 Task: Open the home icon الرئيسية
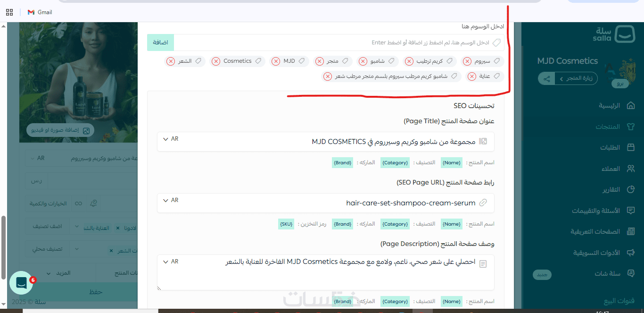click(631, 106)
